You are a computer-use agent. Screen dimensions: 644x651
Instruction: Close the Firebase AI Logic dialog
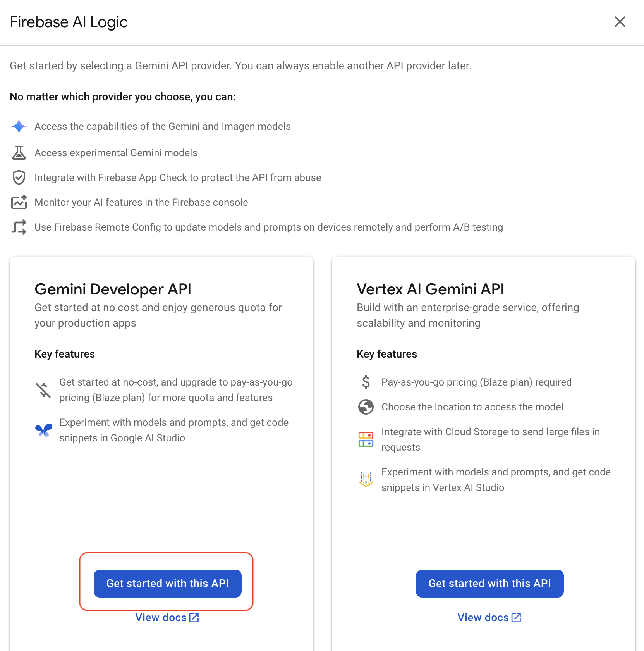[620, 22]
